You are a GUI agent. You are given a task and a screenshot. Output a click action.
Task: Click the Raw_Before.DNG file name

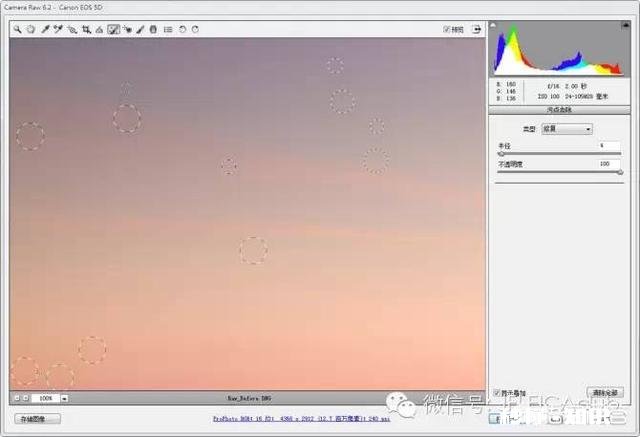point(249,398)
